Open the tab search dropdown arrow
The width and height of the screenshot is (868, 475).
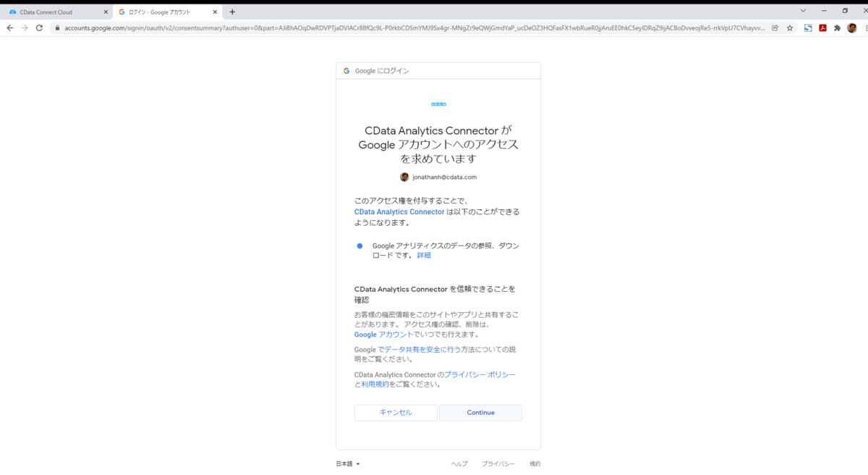[x=803, y=11]
